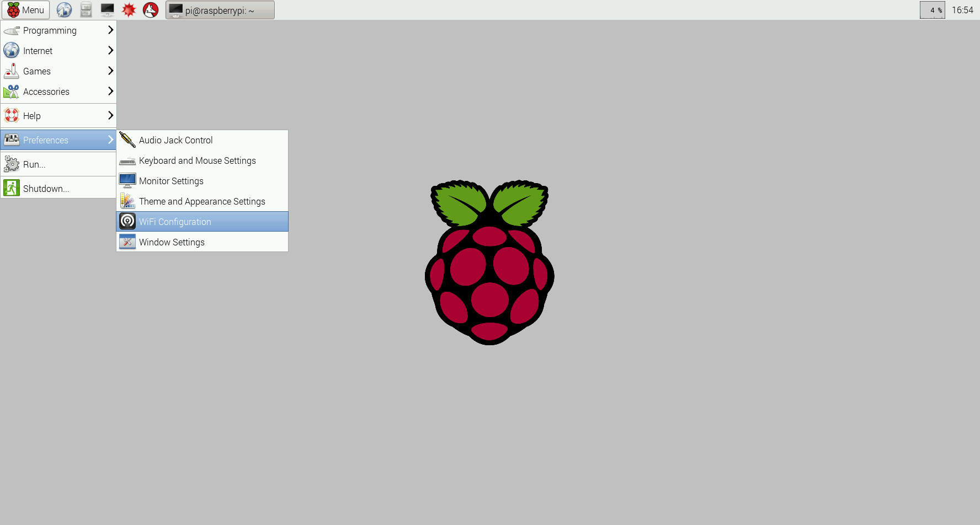Image resolution: width=980 pixels, height=525 pixels.
Task: Expand Games with its arrow chevron
Action: click(110, 71)
